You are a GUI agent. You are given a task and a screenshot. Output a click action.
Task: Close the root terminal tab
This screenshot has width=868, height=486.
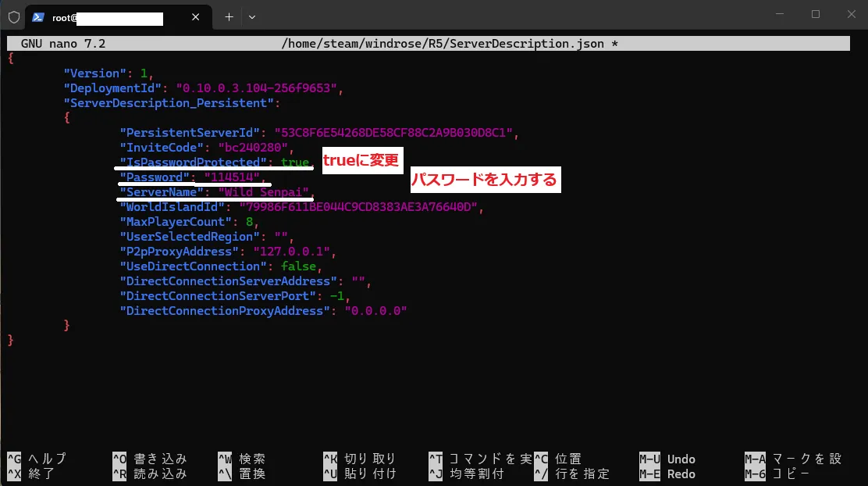point(195,16)
